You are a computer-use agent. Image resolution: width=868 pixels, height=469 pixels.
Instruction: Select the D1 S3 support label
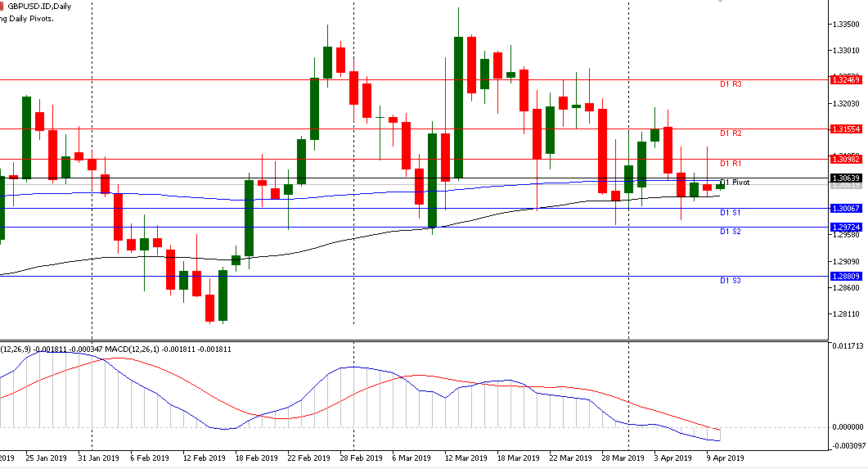[x=731, y=281]
